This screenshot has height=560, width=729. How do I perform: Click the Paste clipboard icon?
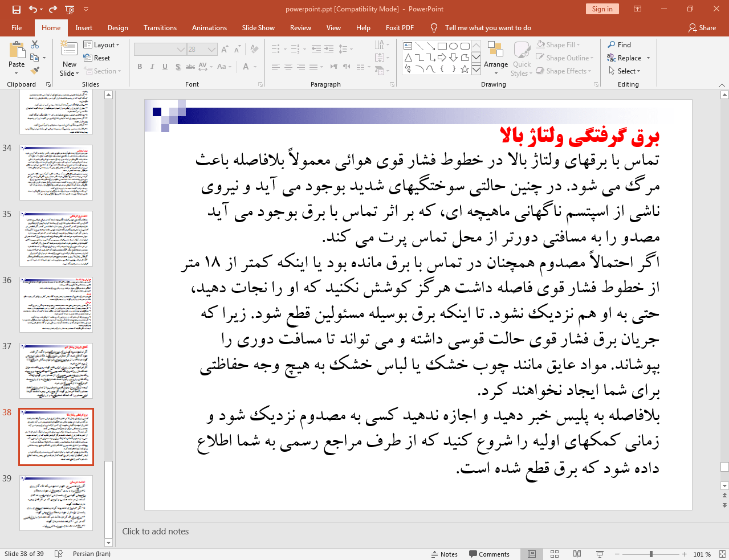point(17,50)
